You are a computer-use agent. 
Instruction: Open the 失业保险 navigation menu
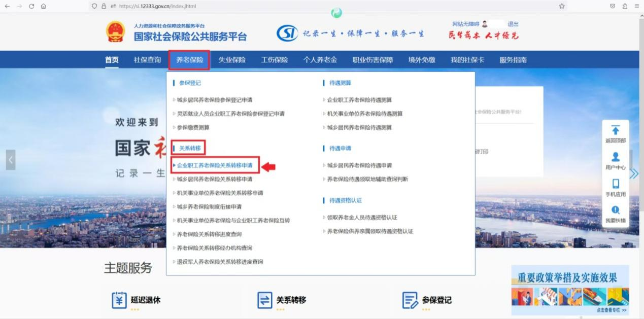pyautogui.click(x=232, y=60)
